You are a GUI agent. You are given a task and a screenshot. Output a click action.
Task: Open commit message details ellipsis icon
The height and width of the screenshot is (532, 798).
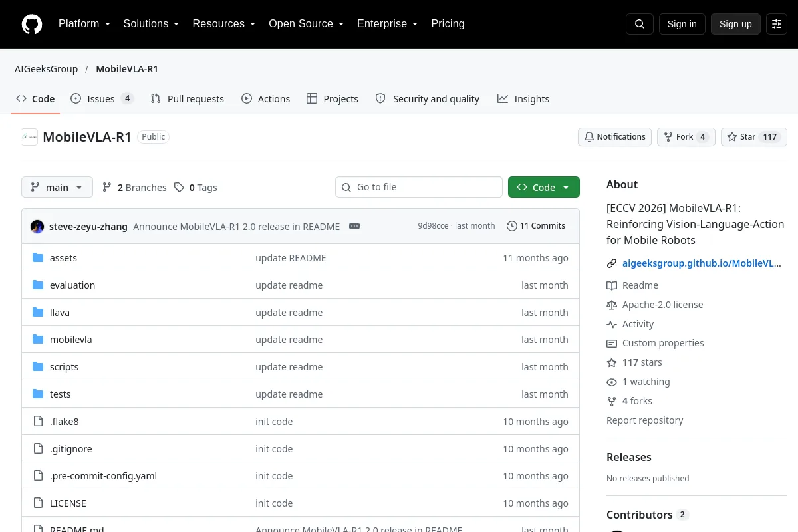[x=354, y=226]
